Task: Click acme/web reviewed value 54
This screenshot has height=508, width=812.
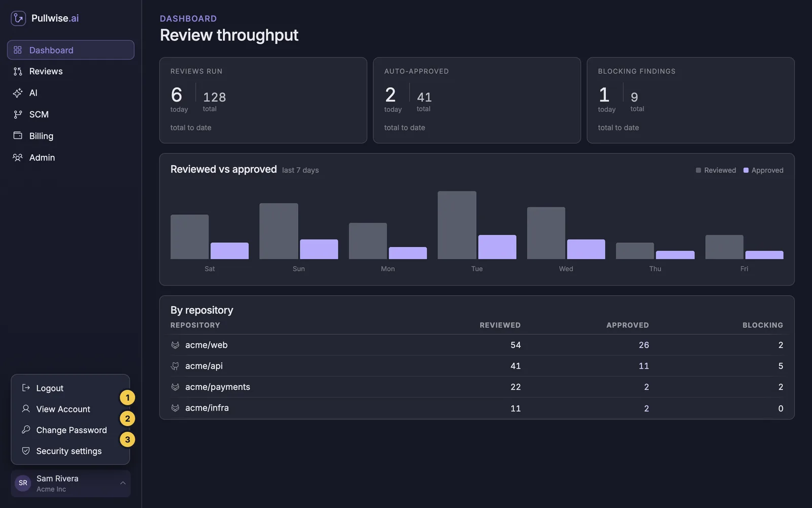Action: (x=516, y=345)
